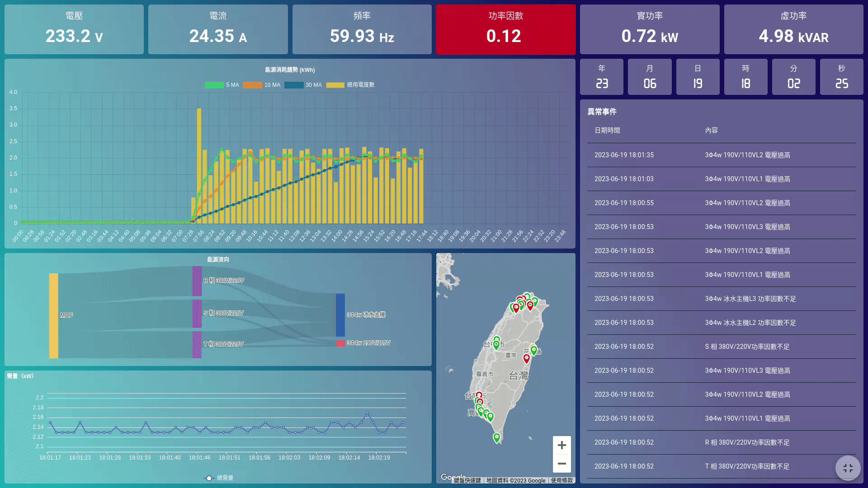Click the 日期時間 column header
Viewport: 868px width, 488px height.
[x=607, y=130]
